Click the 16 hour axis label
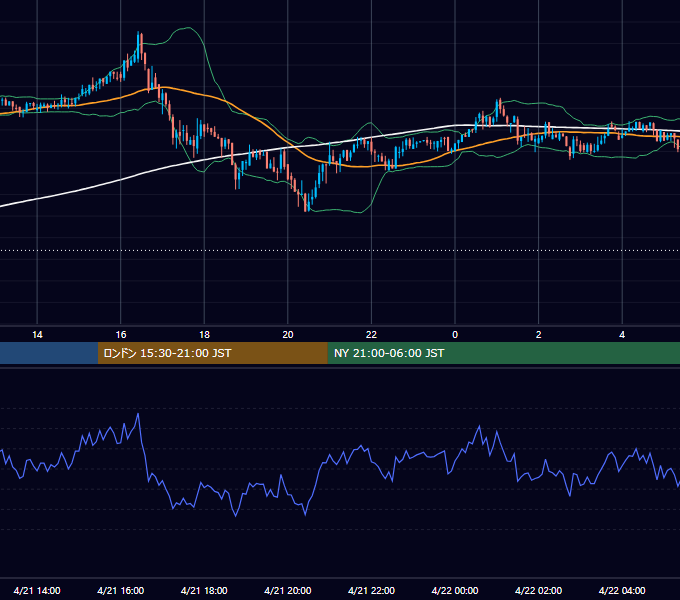 (x=121, y=335)
